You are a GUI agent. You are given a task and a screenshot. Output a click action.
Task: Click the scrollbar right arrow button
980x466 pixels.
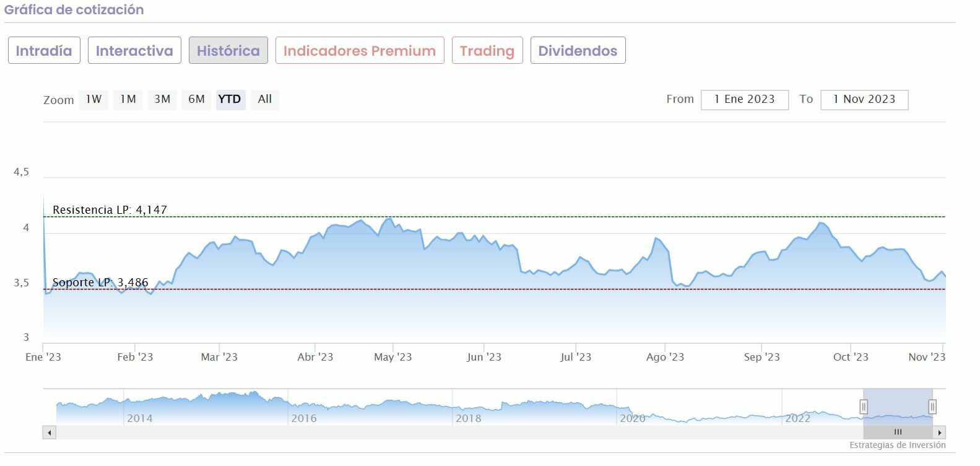click(x=940, y=433)
